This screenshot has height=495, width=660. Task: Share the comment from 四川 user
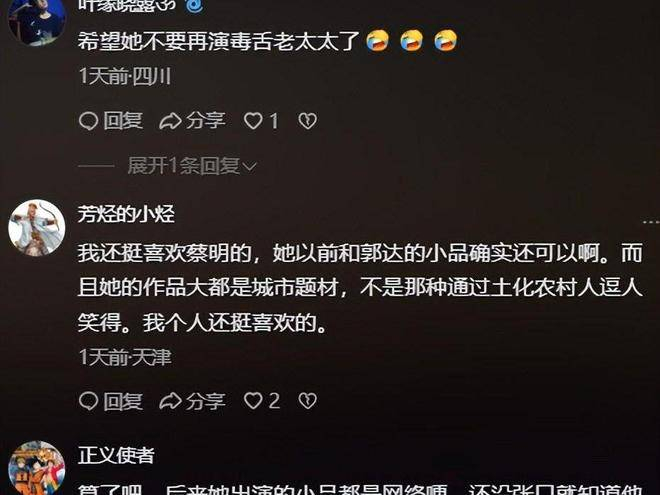point(192,121)
